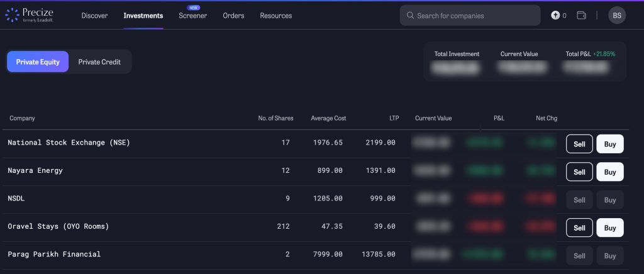Click the disabled Buy button for NSDL
Viewport: 644px width, 274px height.
point(610,200)
